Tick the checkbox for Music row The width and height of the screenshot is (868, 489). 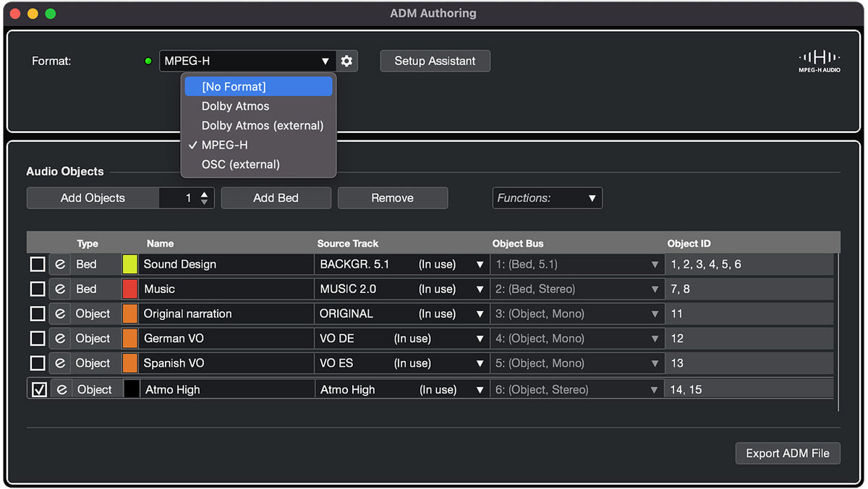coord(38,289)
